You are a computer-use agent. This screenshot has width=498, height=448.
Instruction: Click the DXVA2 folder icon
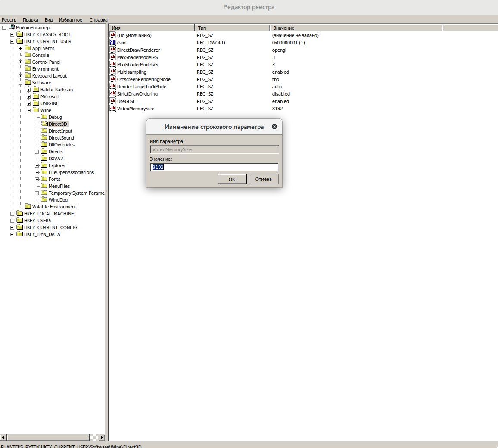coord(44,158)
